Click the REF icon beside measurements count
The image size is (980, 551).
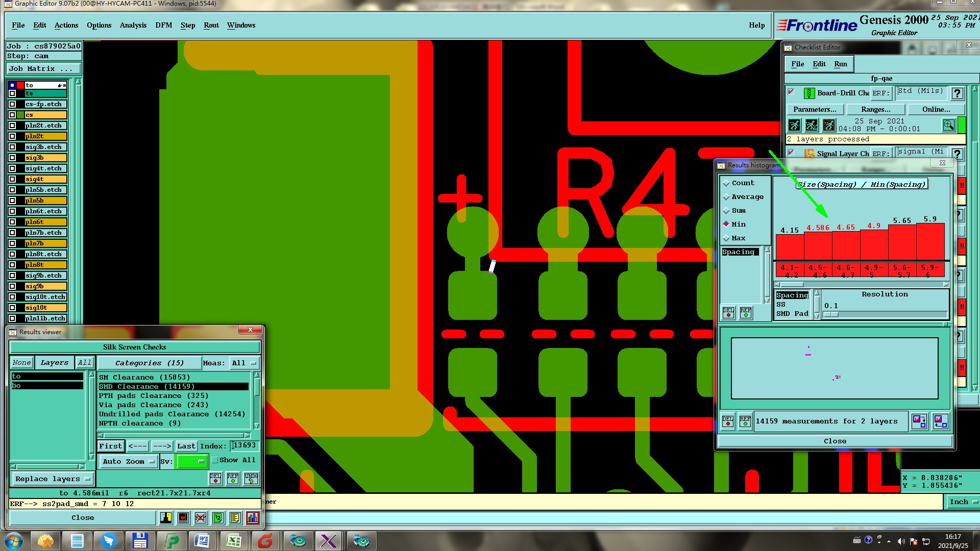[x=745, y=421]
